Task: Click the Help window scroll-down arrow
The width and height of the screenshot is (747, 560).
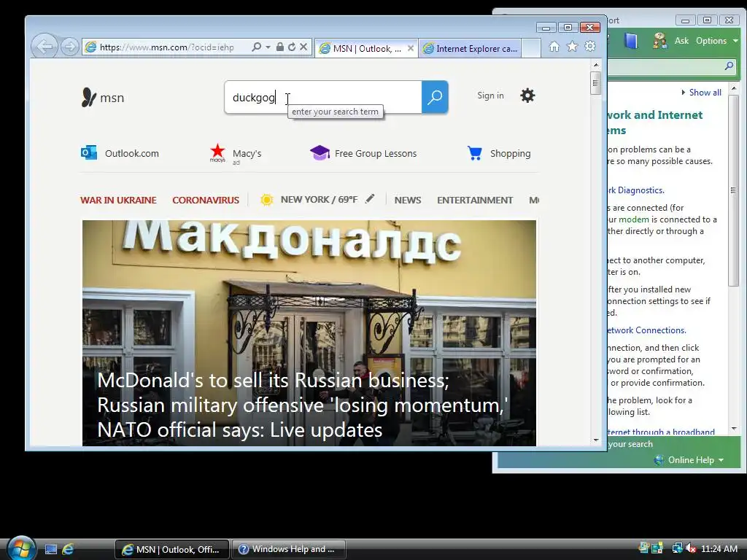Action: (734, 429)
